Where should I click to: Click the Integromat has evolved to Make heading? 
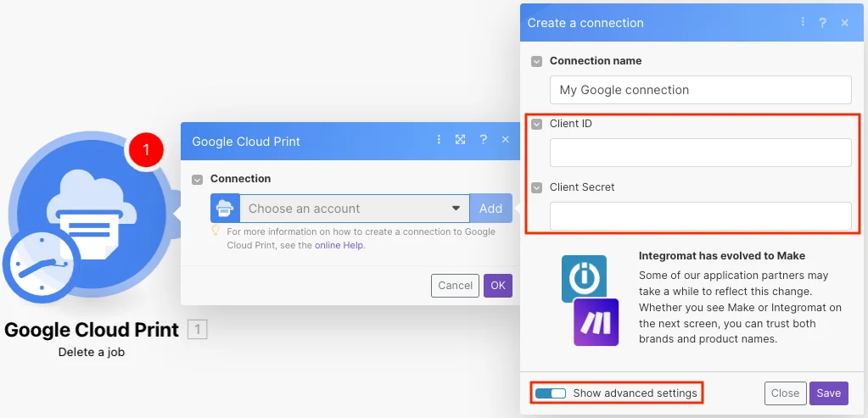click(722, 255)
